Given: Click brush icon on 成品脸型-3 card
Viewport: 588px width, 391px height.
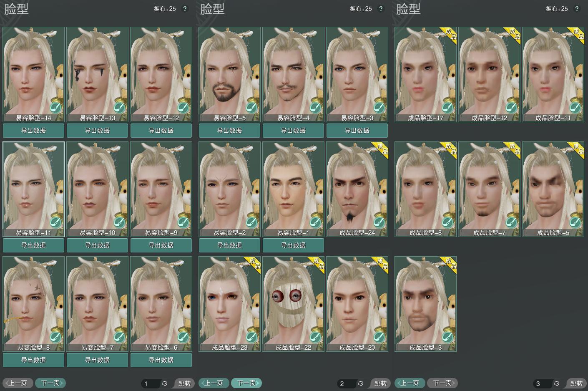Looking at the screenshot, I should [x=447, y=337].
